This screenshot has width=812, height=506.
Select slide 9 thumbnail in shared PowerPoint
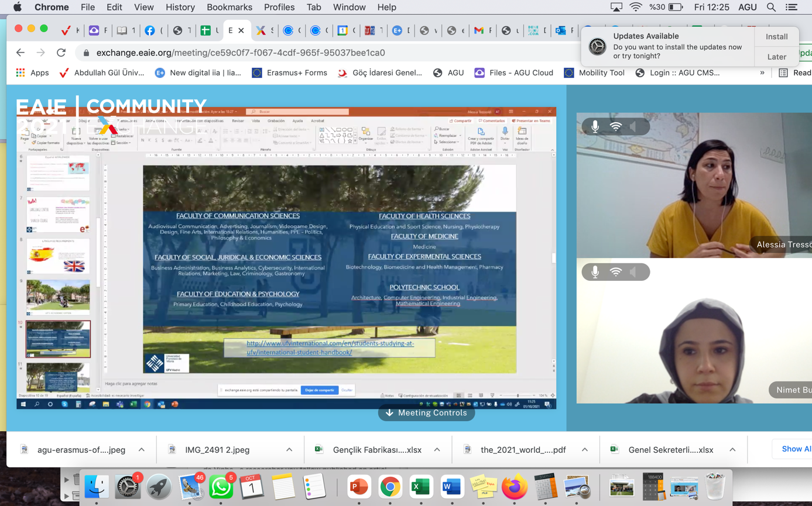(x=58, y=297)
